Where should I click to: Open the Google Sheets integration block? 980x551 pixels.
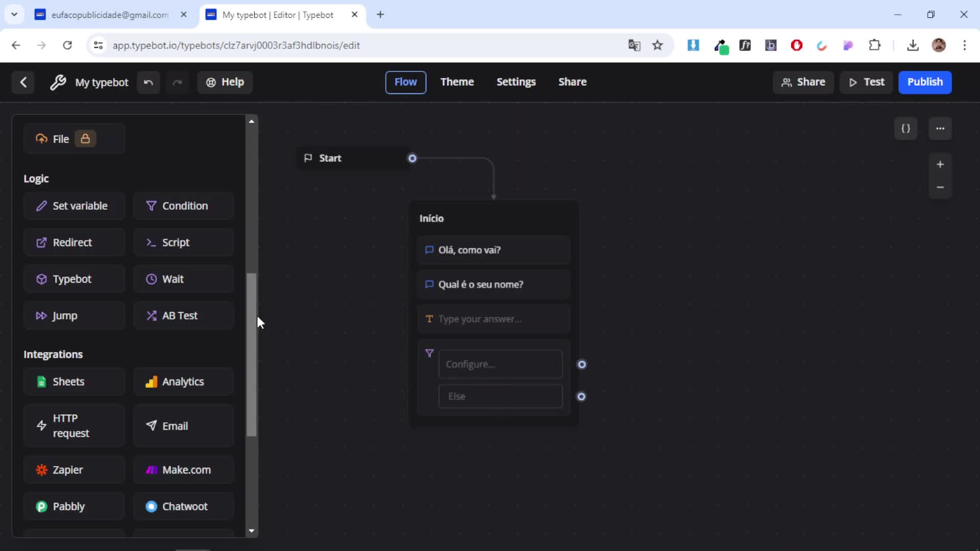[73, 381]
